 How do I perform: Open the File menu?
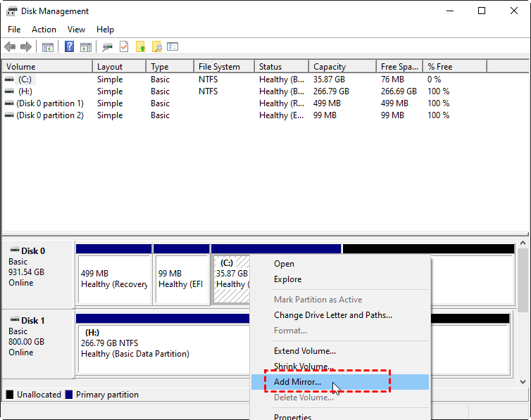(x=14, y=30)
